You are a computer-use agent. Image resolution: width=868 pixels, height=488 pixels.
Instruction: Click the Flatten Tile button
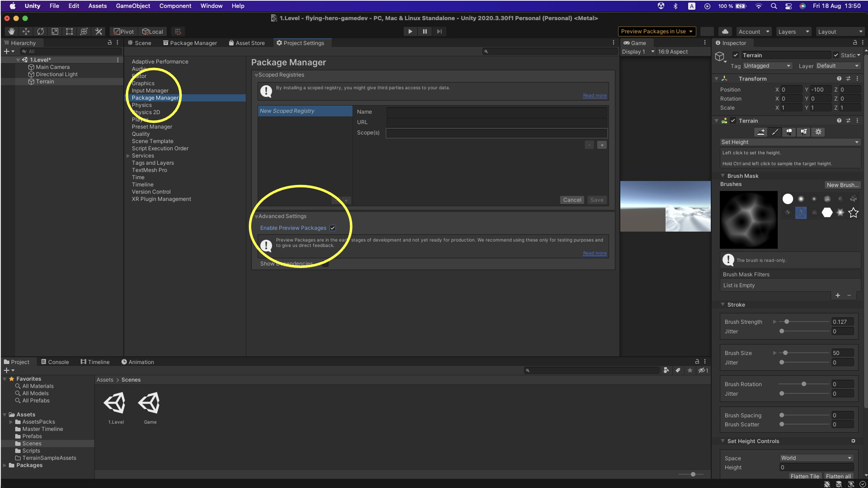pos(805,476)
